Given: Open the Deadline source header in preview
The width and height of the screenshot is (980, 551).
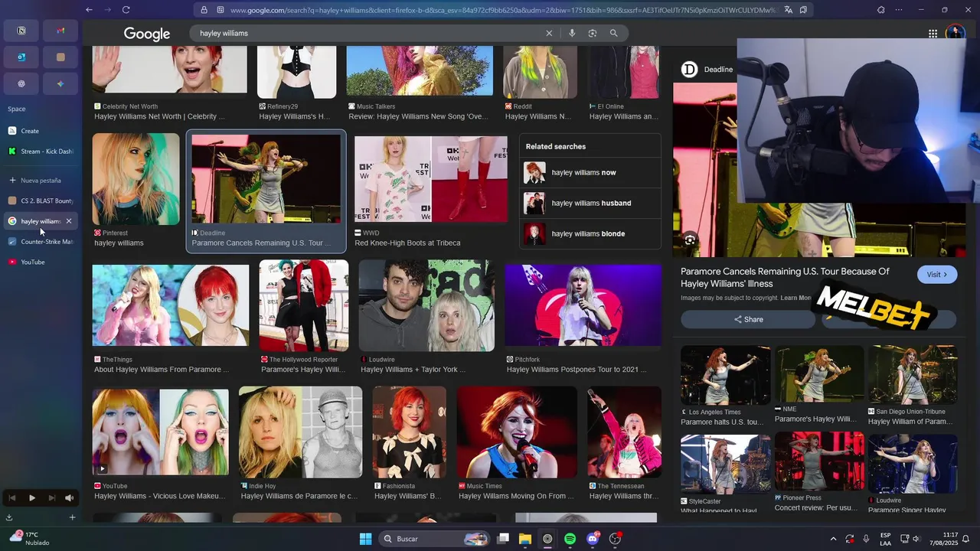Looking at the screenshot, I should pos(707,70).
